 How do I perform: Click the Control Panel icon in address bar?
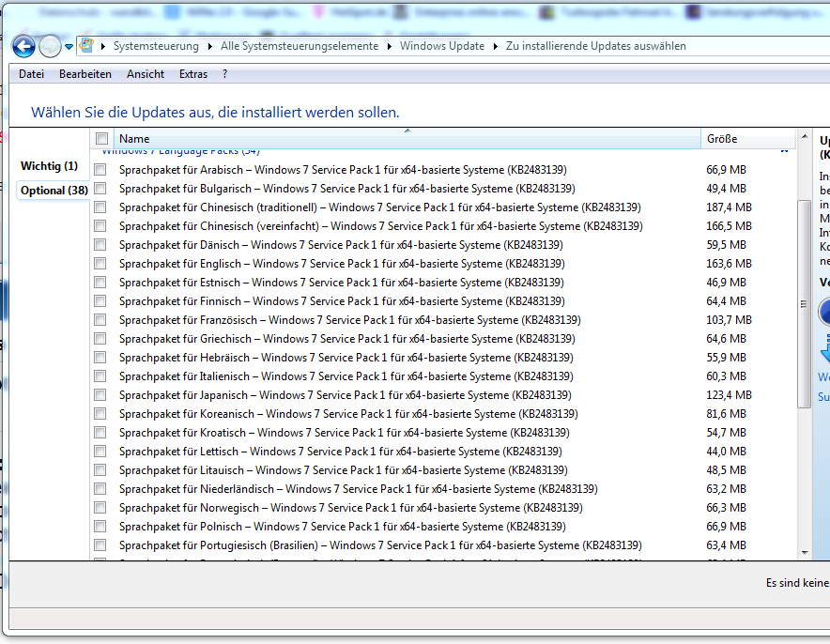coord(86,46)
